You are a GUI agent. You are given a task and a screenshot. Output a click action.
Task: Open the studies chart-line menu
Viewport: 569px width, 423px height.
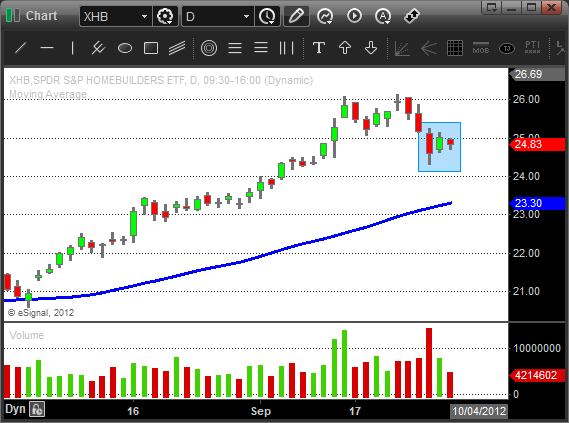point(325,16)
